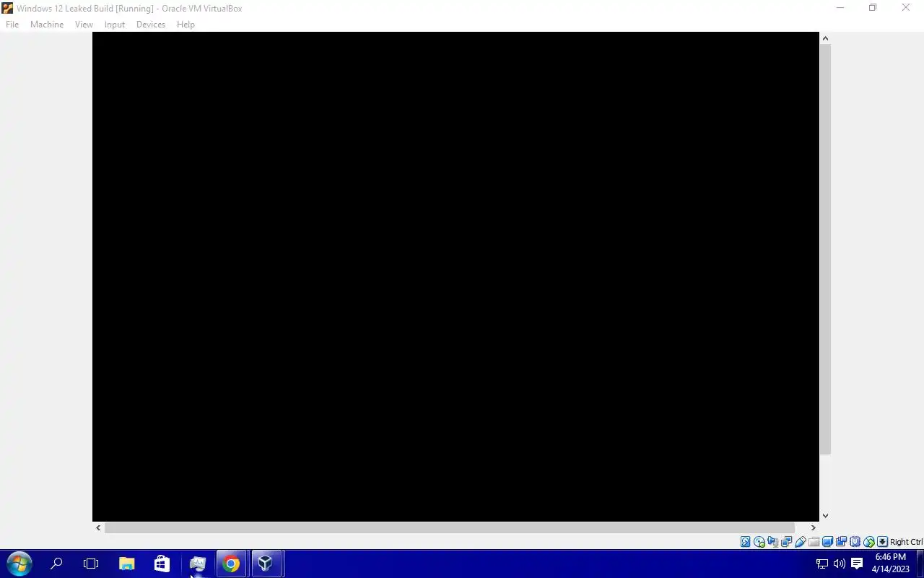Click the vertical scrollbar thumb
Screen dimensions: 924x578
(825, 249)
